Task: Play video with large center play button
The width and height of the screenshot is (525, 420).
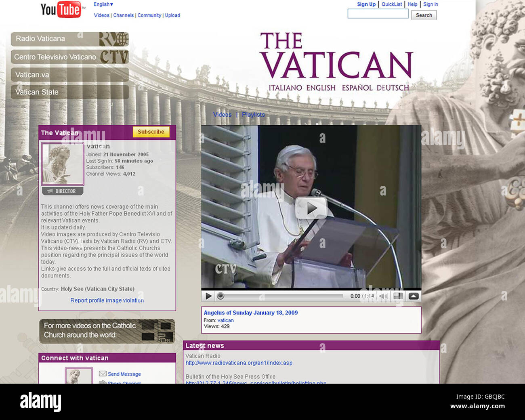Action: (x=311, y=208)
